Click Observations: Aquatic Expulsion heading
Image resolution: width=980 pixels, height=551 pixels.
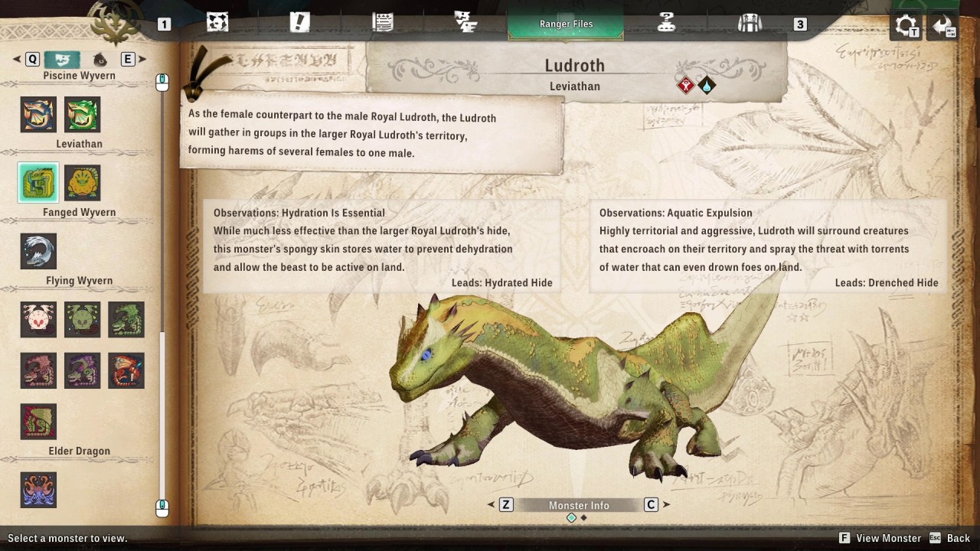676,213
